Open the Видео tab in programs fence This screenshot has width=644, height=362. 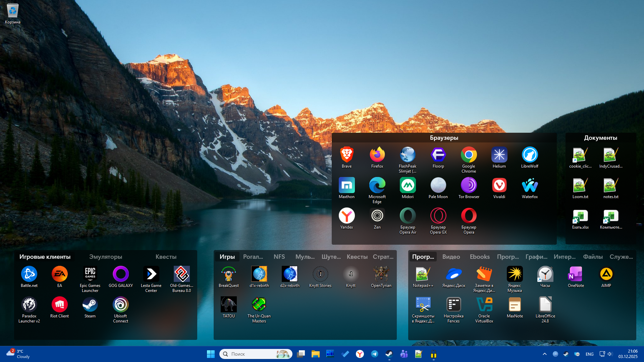[451, 257]
